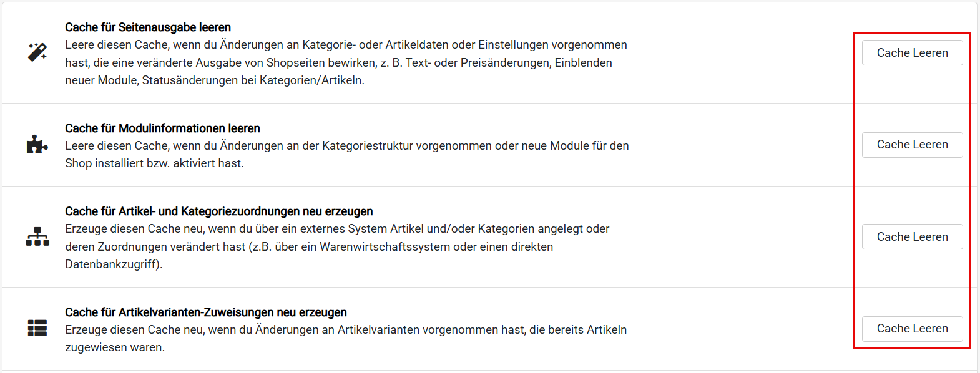Click the description under Artikel- und Kategoriezuordnungen heading
This screenshot has height=373, width=980.
click(337, 246)
